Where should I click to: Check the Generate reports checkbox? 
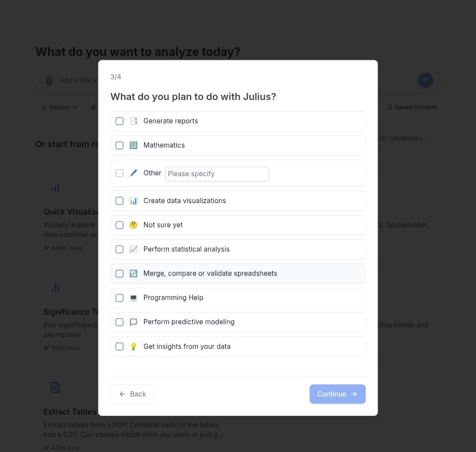[x=119, y=121]
